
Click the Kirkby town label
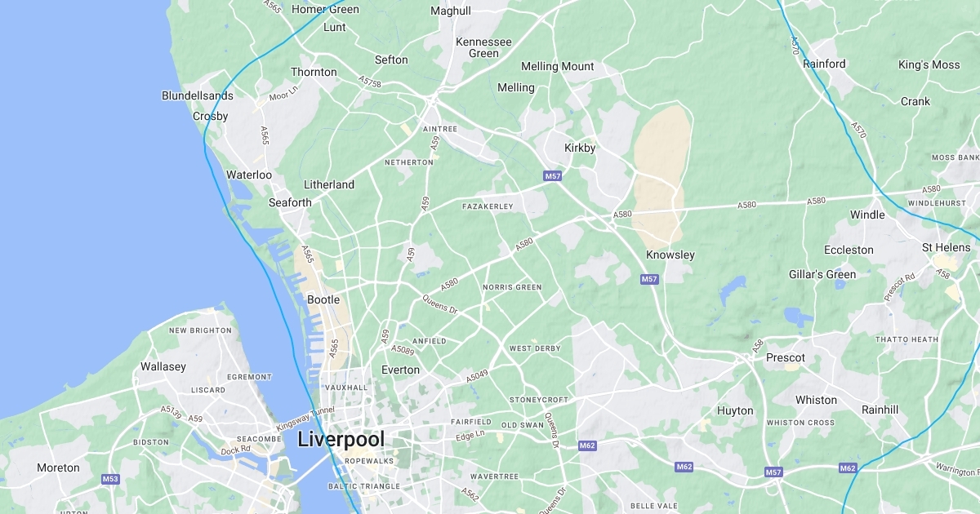[x=580, y=148]
